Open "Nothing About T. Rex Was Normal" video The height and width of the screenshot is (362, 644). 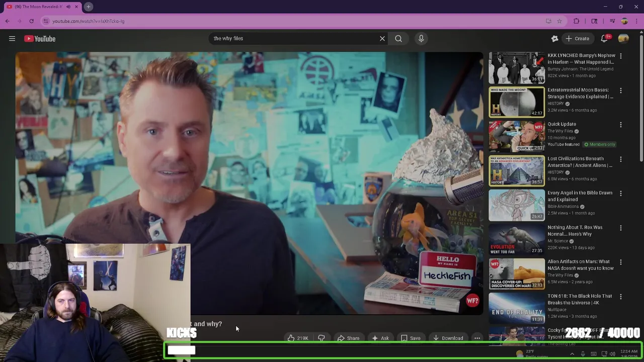575,230
